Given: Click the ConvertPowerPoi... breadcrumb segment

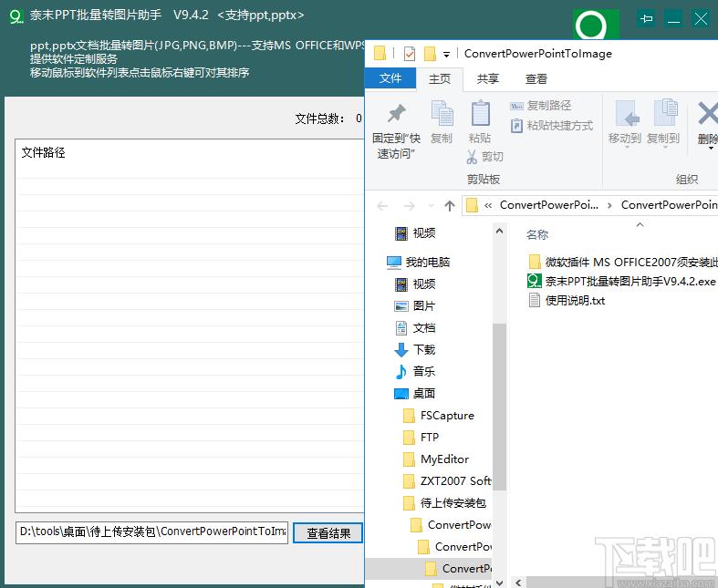Looking at the screenshot, I should pos(549,205).
